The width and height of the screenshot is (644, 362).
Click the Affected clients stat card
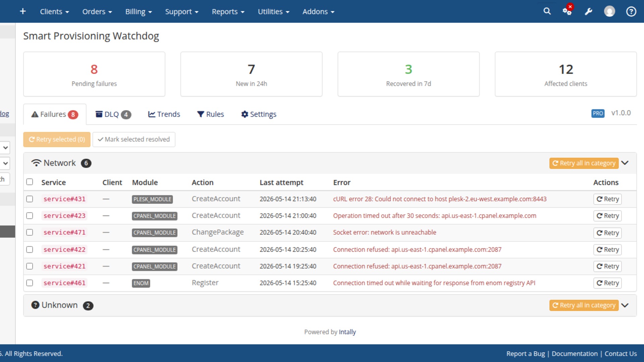(x=566, y=74)
